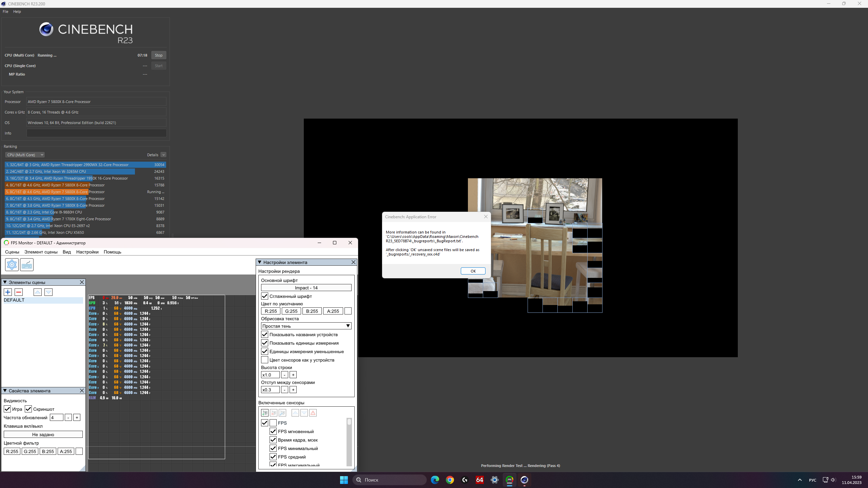Toggle the Сглаженный шрифт checkbox
868x488 pixels.
point(265,296)
